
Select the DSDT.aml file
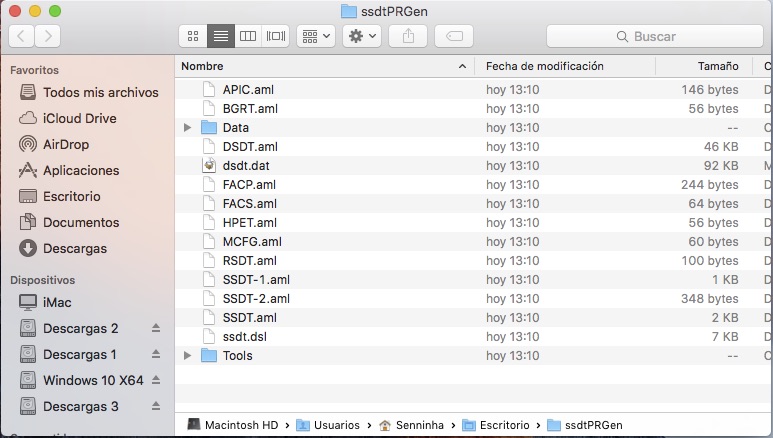[x=473, y=146]
